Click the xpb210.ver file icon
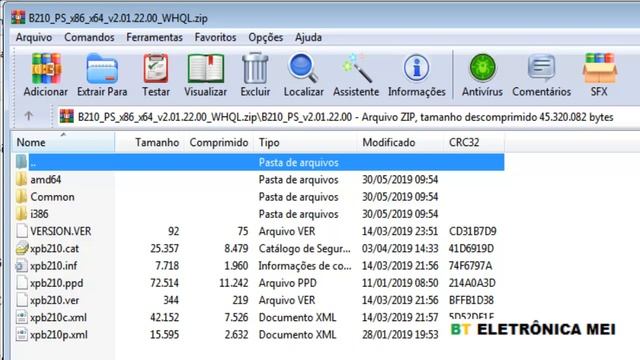The height and width of the screenshot is (360, 640). tap(22, 300)
